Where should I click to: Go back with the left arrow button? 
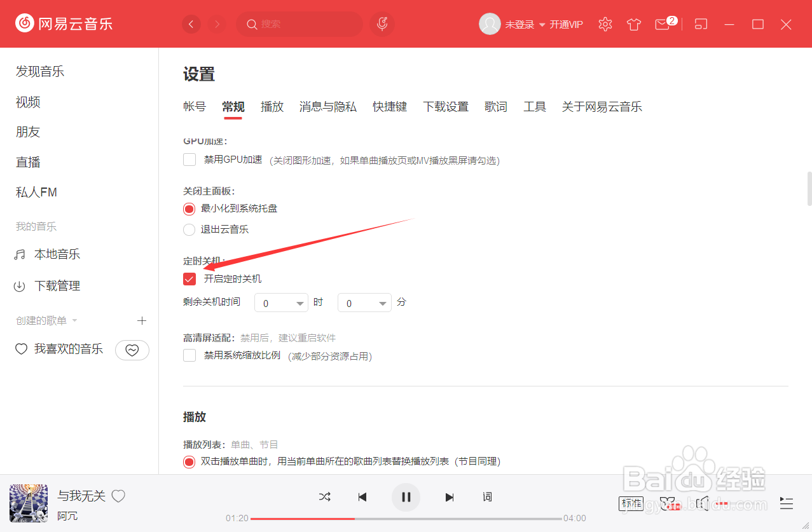[191, 24]
